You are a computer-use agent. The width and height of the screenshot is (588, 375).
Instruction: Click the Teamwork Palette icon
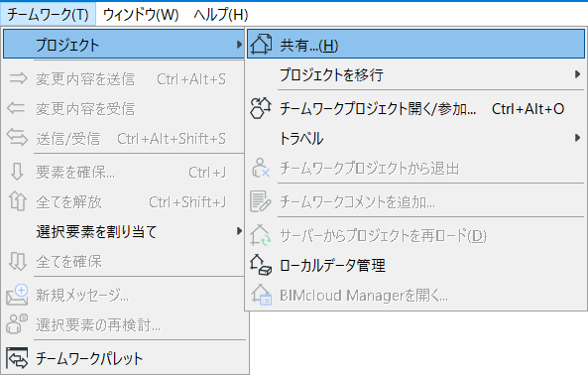coord(17,358)
